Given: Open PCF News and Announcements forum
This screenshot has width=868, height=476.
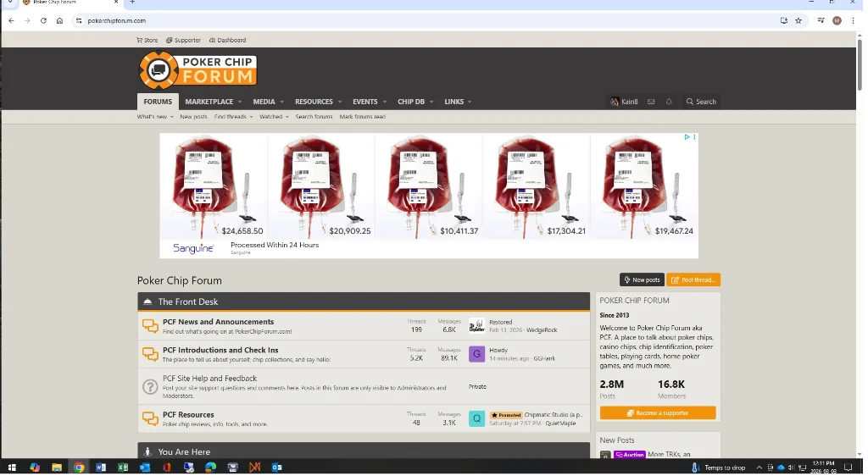Looking at the screenshot, I should [218, 322].
